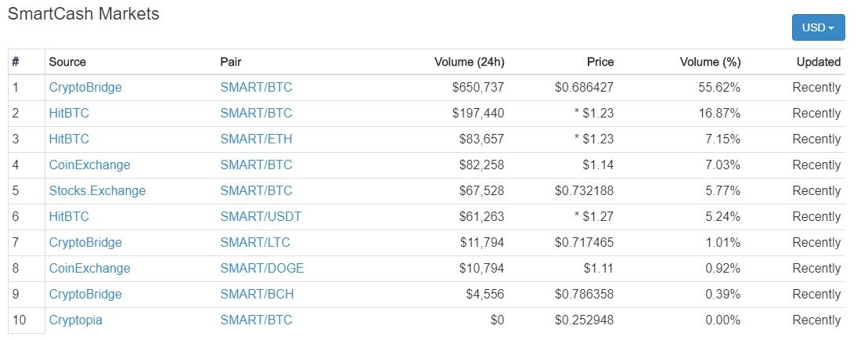Click SMART/BTC pair for CryptoBridge
868x340 pixels.
(256, 88)
